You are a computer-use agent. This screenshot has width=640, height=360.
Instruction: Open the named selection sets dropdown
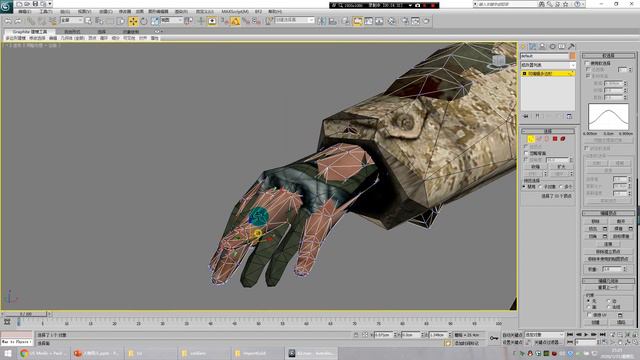tap(294, 20)
